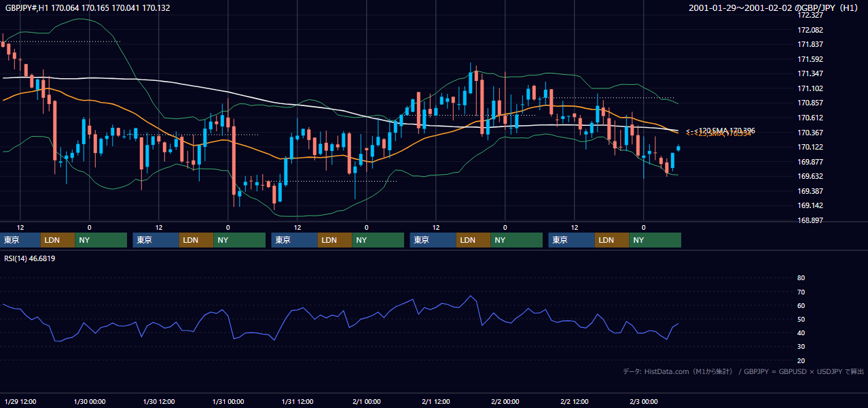Screen dimensions: 868x408
Task: Click the 169.387 price scale label
Action: click(811, 191)
